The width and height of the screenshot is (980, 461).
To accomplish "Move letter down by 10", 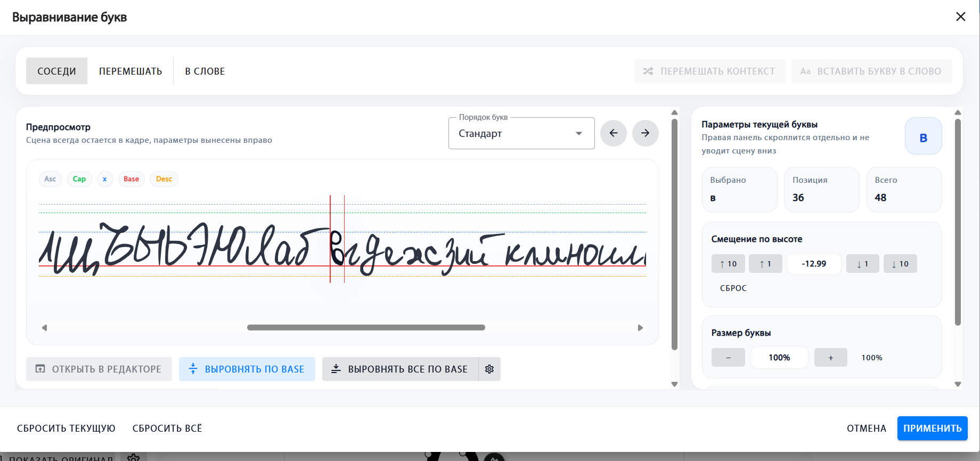I will tap(900, 264).
